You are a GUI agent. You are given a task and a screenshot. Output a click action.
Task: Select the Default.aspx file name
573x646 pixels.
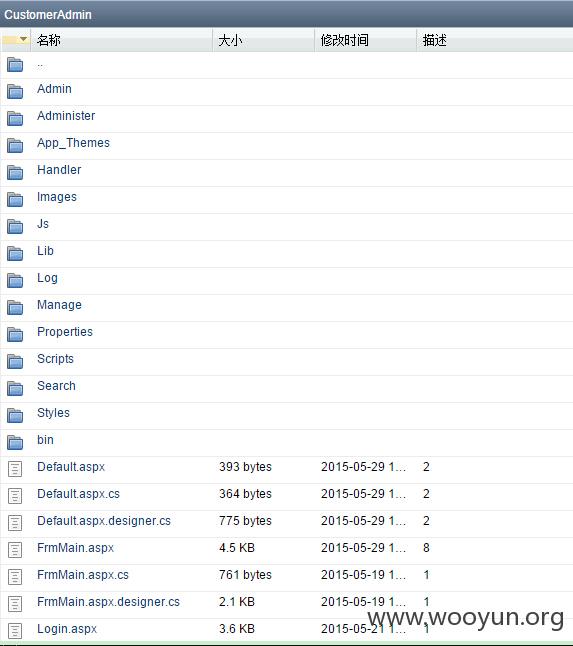click(71, 467)
